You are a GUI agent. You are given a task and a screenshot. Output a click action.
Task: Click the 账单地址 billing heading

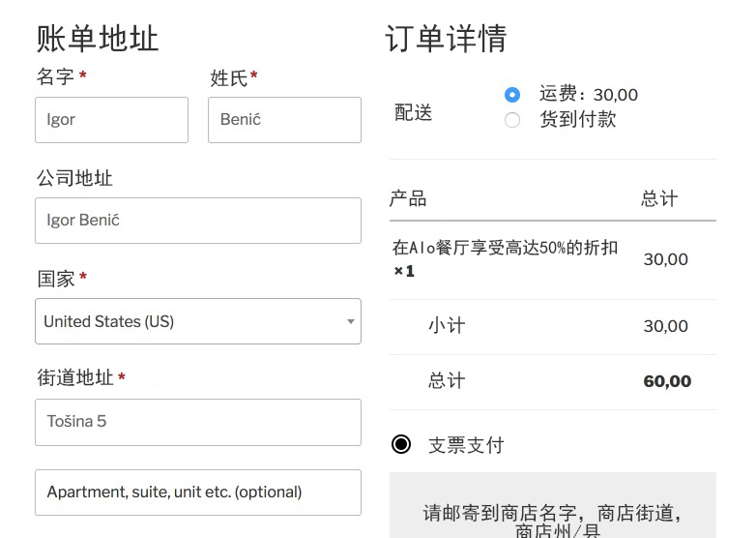click(98, 39)
